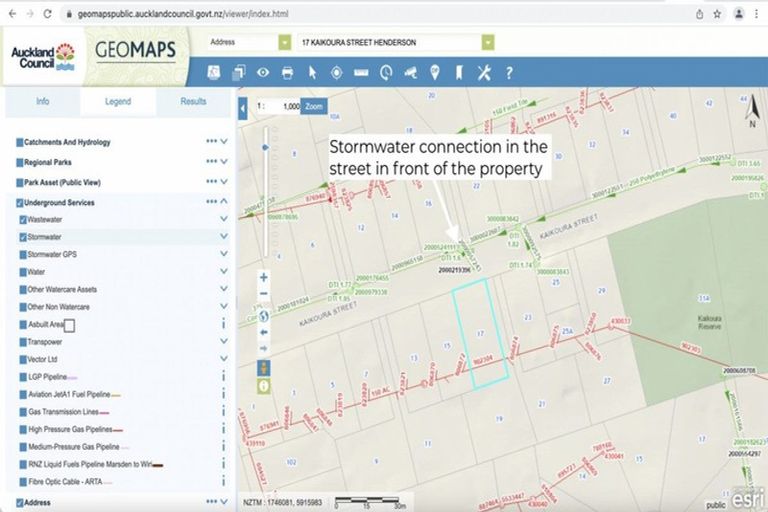Click the Print tool icon
768x512 pixels.
pyautogui.click(x=287, y=72)
